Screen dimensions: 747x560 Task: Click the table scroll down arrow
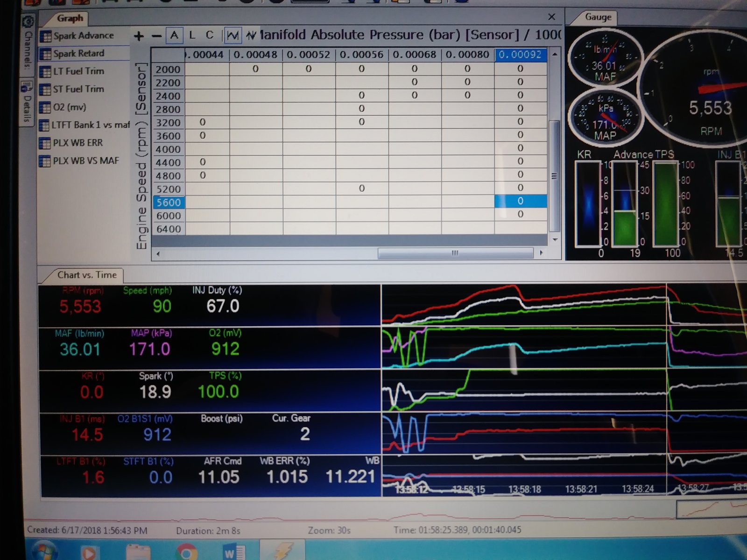[555, 240]
